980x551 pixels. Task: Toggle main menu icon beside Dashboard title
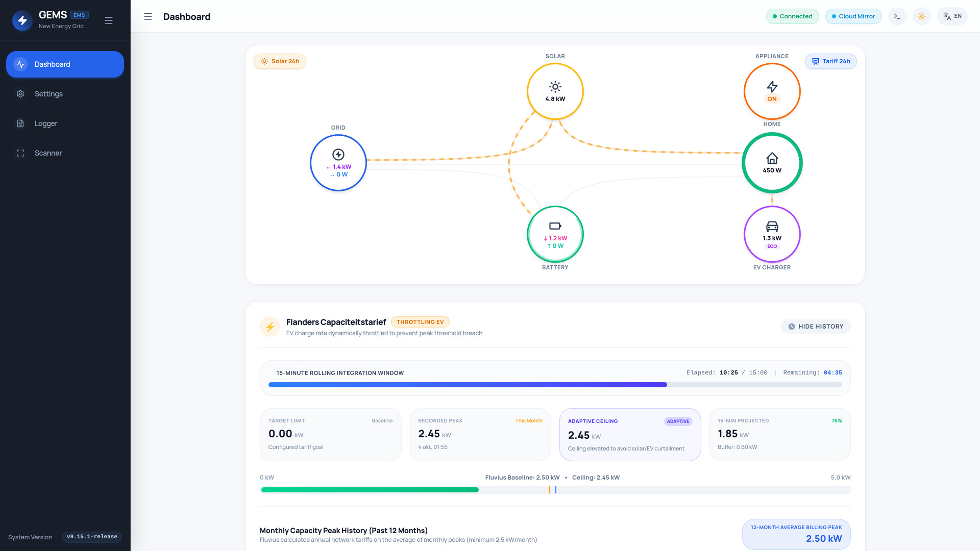pyautogui.click(x=148, y=16)
